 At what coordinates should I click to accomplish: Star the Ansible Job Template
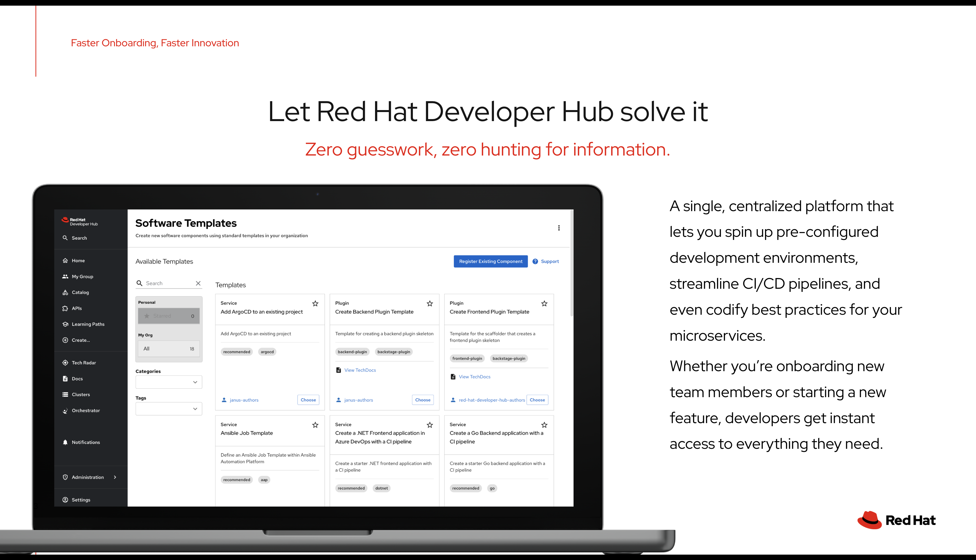pos(315,425)
